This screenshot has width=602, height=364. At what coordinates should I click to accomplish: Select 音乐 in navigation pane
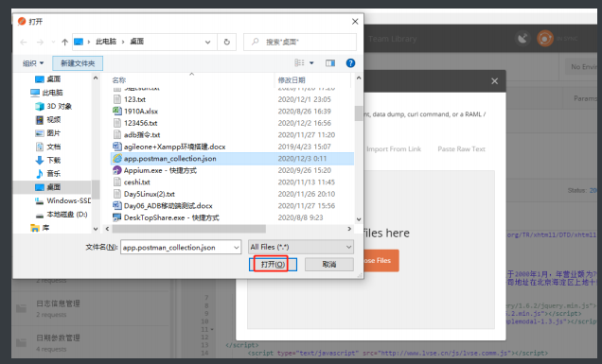click(x=48, y=173)
